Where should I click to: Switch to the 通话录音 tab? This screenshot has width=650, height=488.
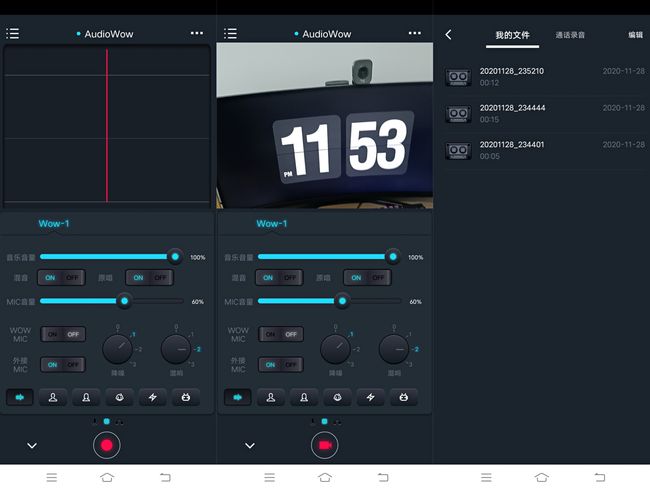569,35
